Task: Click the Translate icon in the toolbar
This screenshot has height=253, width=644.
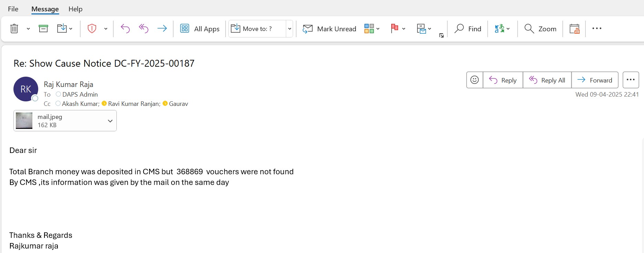Action: click(499, 29)
